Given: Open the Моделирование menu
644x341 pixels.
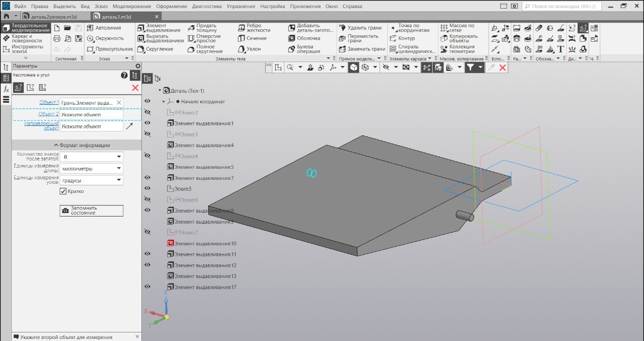Looking at the screenshot, I should tap(132, 7).
